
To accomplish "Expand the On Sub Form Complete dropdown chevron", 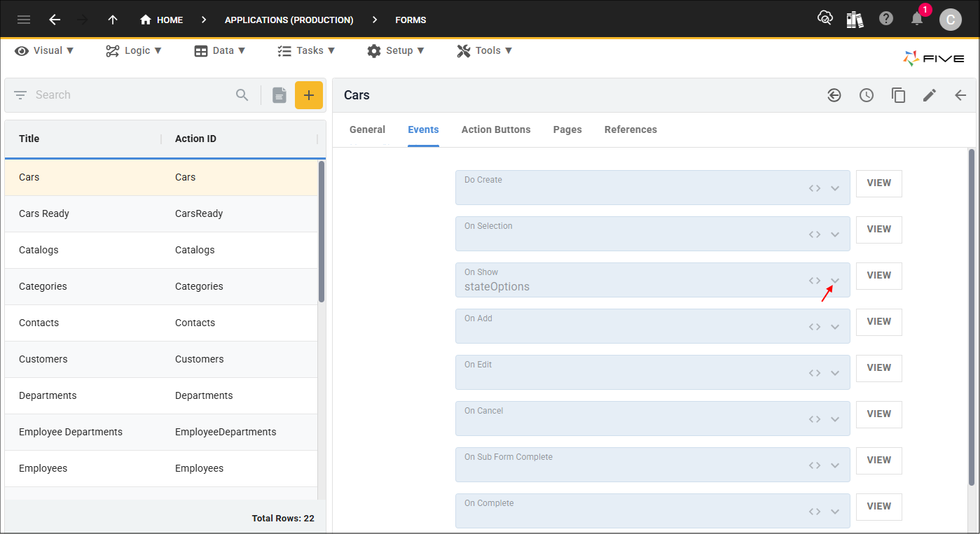I will tap(835, 465).
